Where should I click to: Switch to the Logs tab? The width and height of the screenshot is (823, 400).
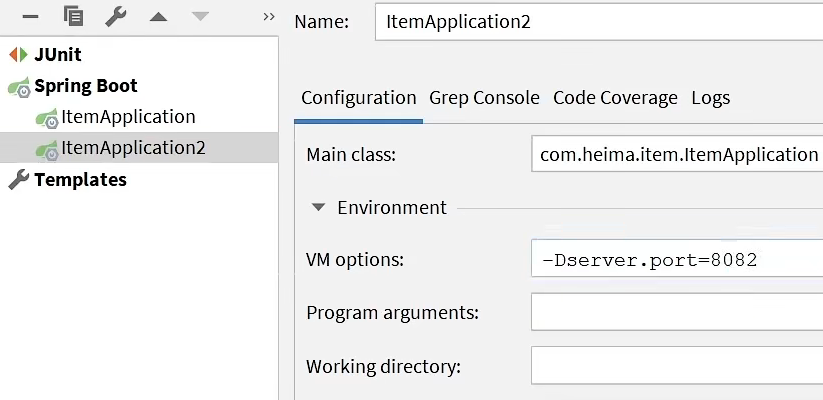(x=710, y=98)
